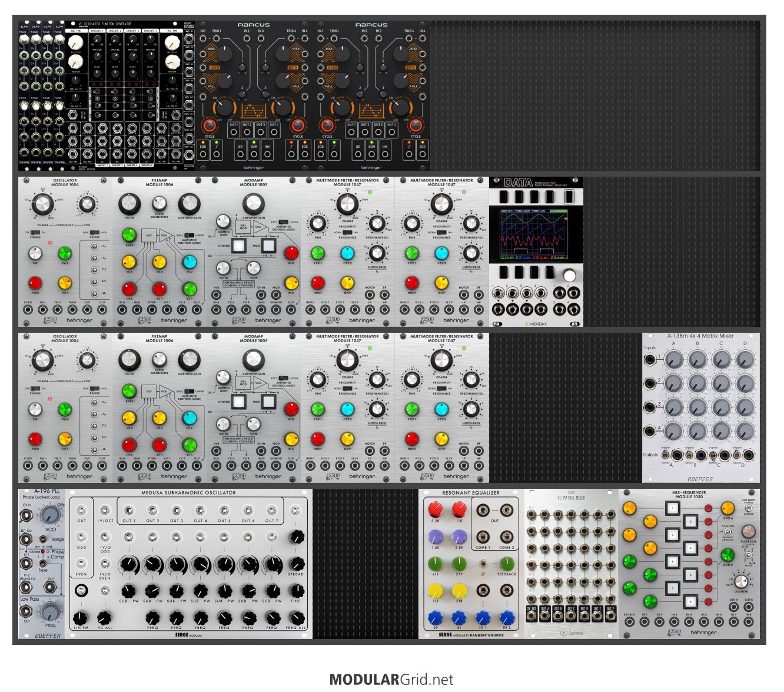The height and width of the screenshot is (692, 784).
Task: Flip the PULSE GEN switch on the Mix-Sequencer
Action: click(727, 531)
